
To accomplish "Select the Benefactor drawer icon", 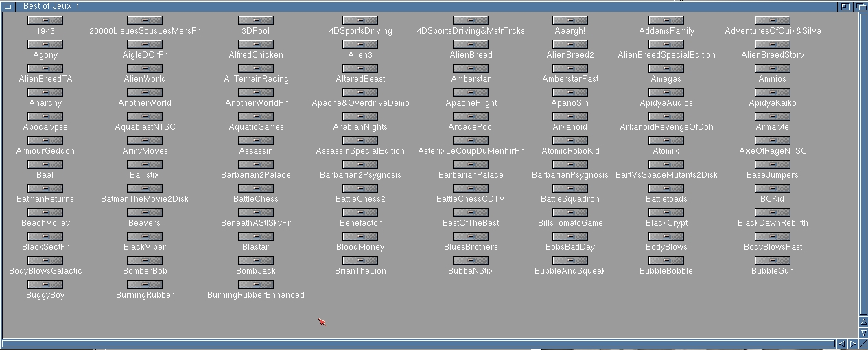I will click(360, 213).
